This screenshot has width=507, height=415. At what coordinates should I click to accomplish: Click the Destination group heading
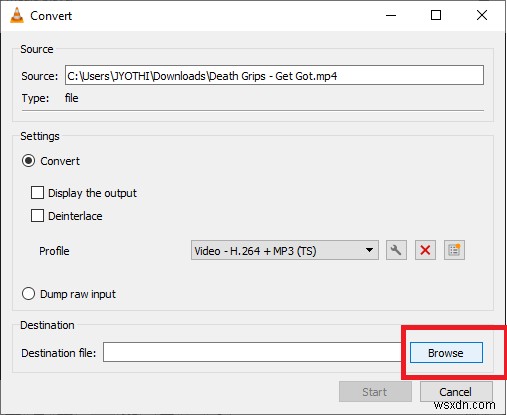click(x=47, y=325)
